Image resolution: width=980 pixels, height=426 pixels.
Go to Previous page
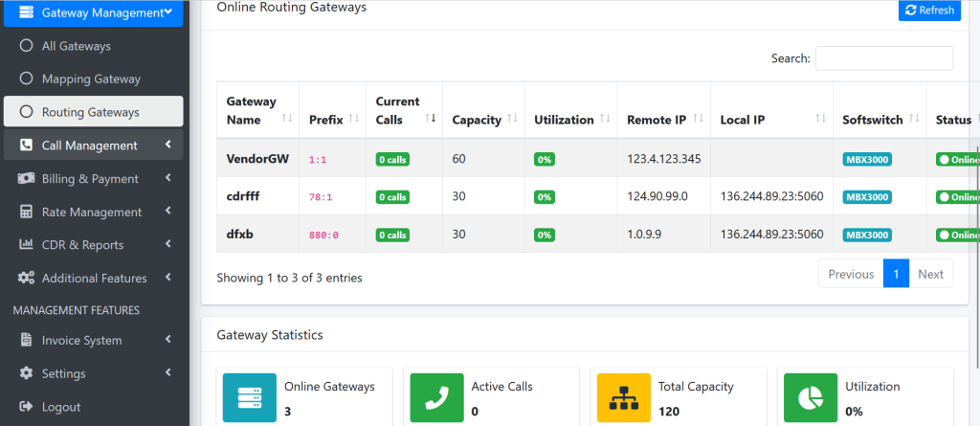[851, 274]
